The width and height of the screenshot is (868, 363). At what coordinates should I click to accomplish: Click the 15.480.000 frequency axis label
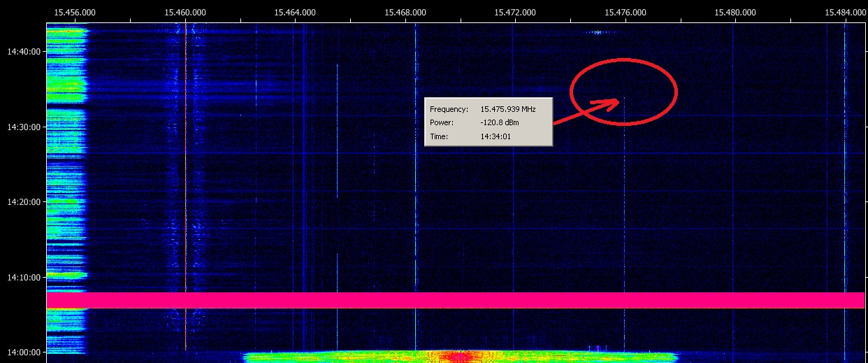[736, 12]
